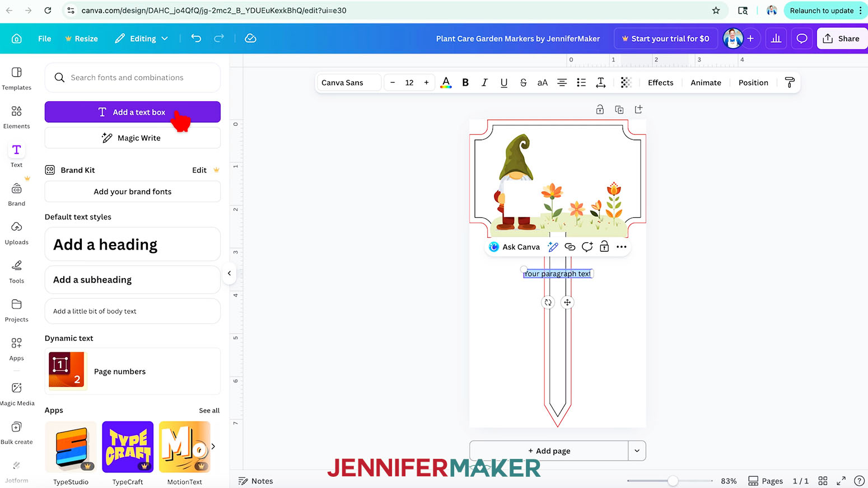Image resolution: width=868 pixels, height=488 pixels.
Task: Open the Resize menu
Action: (x=81, y=39)
